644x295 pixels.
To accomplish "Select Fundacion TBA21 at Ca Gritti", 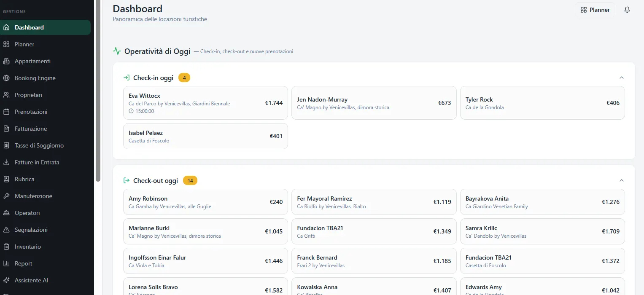I will tap(374, 231).
